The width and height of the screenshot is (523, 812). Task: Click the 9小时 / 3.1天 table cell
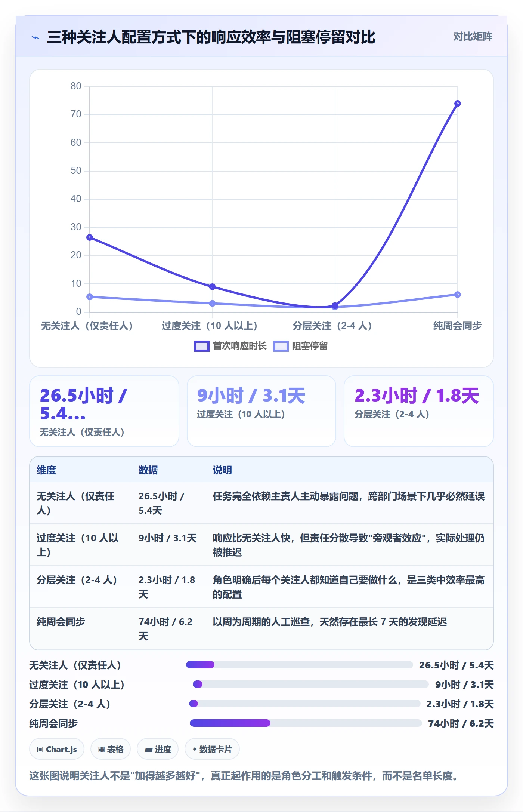(x=167, y=538)
